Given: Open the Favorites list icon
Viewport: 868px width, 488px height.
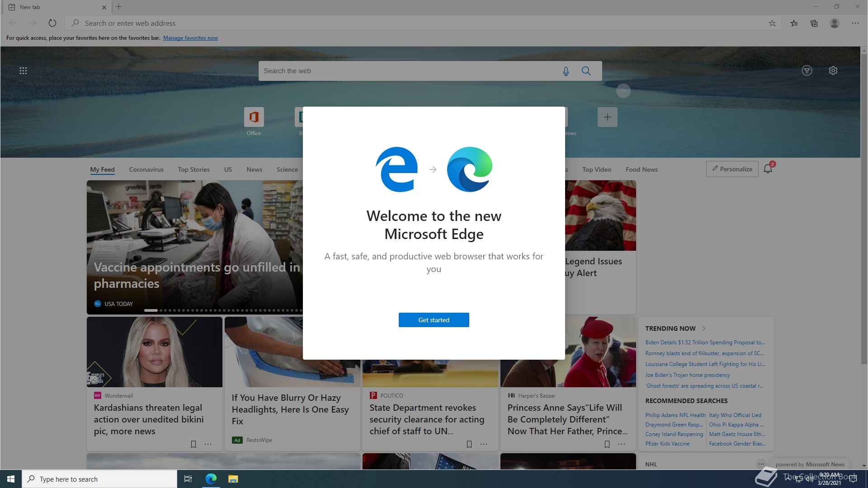Looking at the screenshot, I should coord(794,23).
